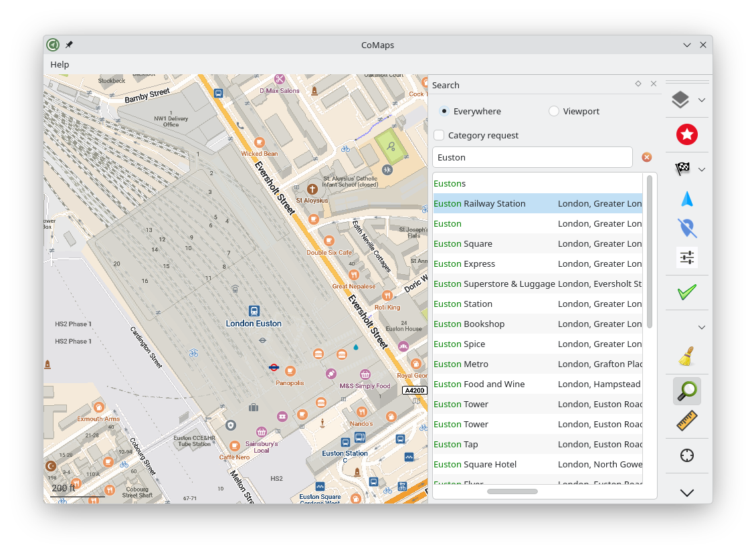
Task: Open bookmarks with the red star icon
Action: (687, 134)
